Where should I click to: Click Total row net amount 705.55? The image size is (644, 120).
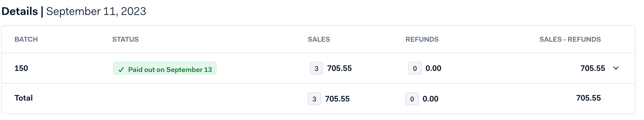pos(588,98)
